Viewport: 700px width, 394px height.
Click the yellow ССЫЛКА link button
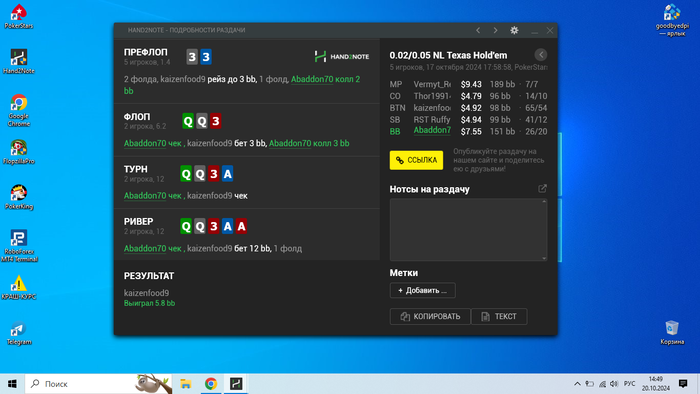[x=416, y=160]
